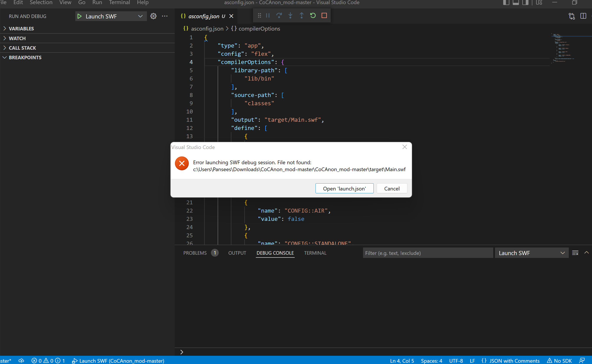Click the Step Over debug icon
592x364 pixels.
[279, 16]
